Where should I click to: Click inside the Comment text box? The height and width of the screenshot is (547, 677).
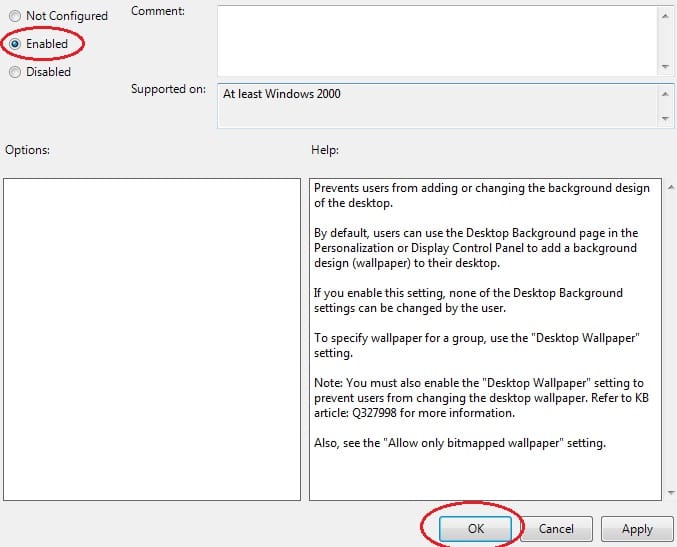(437, 41)
